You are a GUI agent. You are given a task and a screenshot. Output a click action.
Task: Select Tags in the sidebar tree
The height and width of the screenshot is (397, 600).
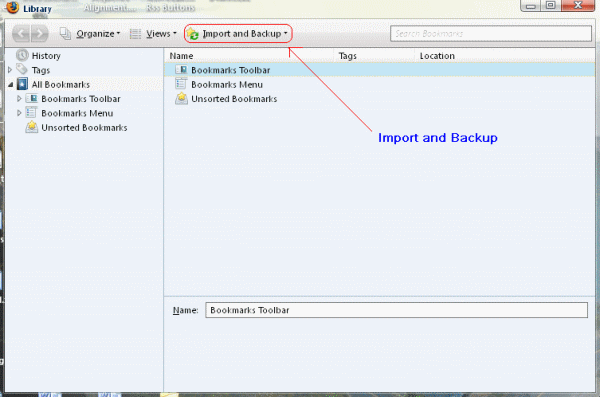[x=41, y=70]
